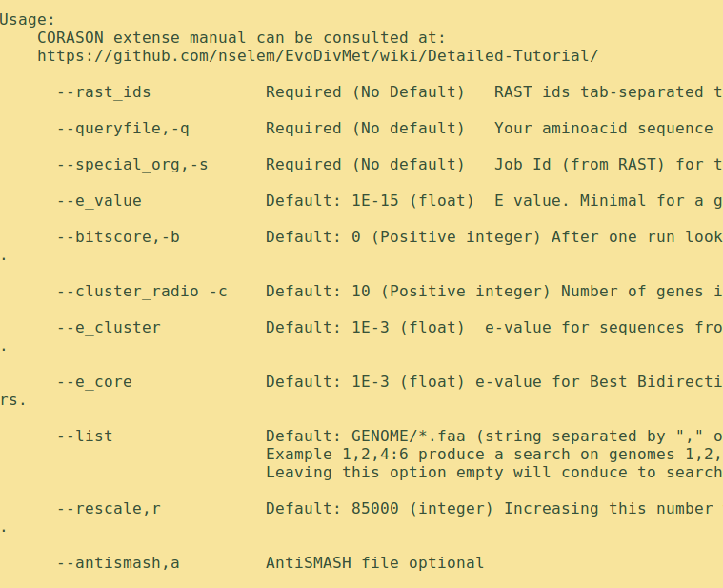Screen dimensions: 723x588
Task: Click the GitHub Detailed-Tutorial URL
Action: (x=318, y=56)
